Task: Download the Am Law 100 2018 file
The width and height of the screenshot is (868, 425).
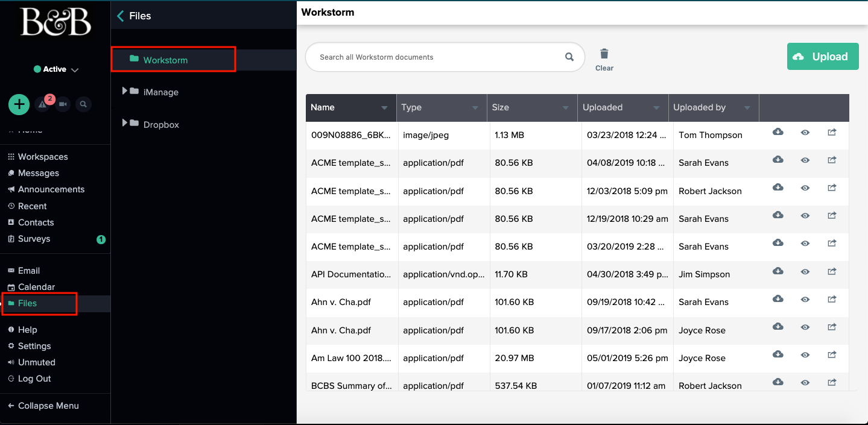Action: coord(778,354)
